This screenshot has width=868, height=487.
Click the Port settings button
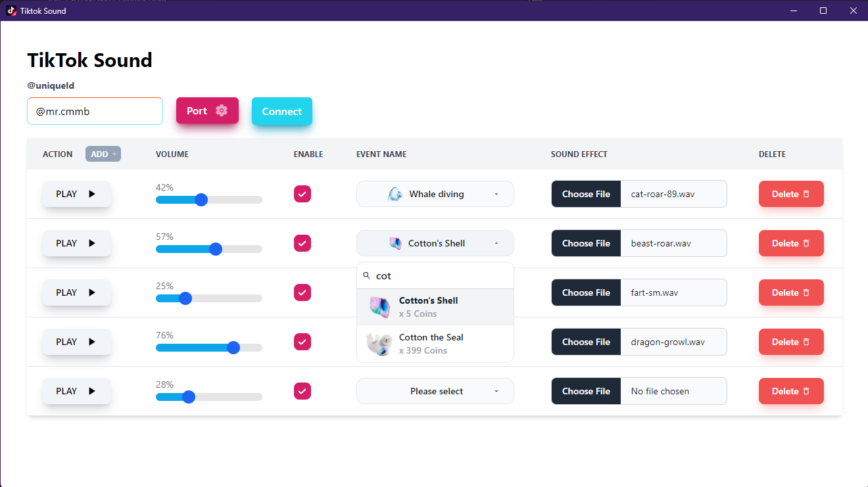[x=207, y=110]
